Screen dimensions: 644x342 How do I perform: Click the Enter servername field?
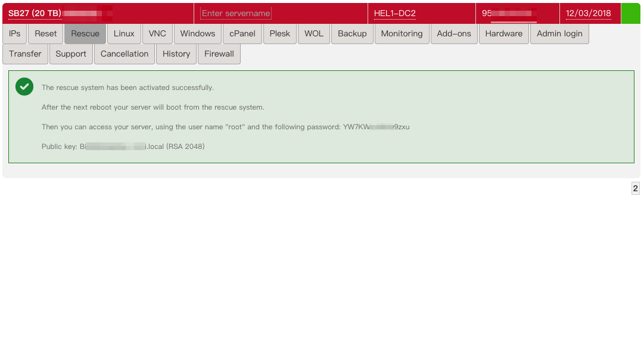point(236,13)
